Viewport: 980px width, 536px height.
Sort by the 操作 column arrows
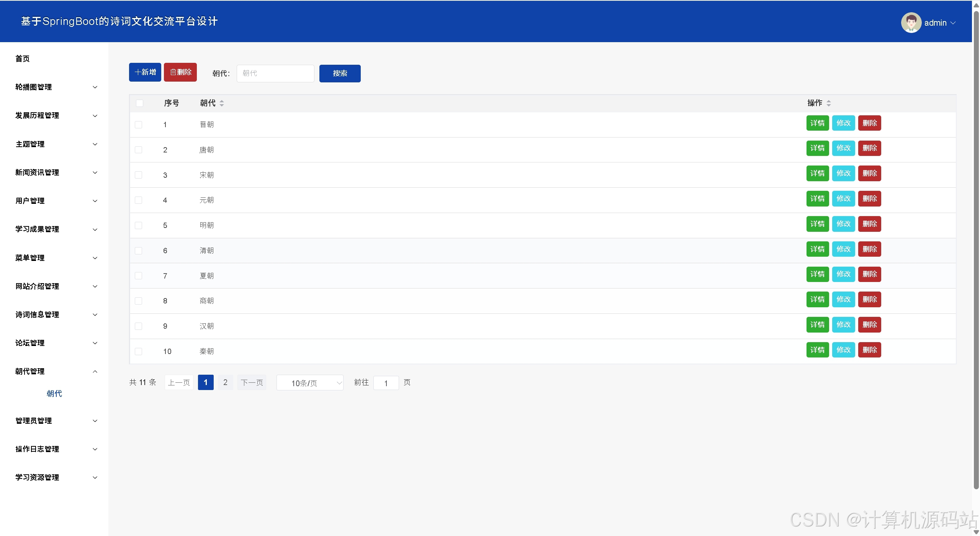pos(828,103)
